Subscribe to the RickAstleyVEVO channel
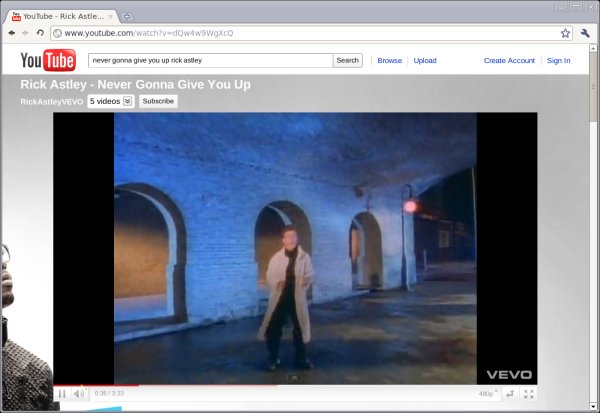Image resolution: width=600 pixels, height=413 pixels. [158, 101]
